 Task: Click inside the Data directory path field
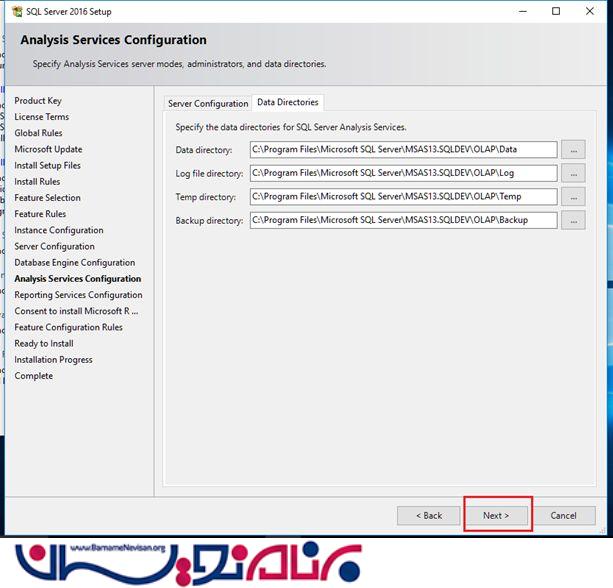403,150
